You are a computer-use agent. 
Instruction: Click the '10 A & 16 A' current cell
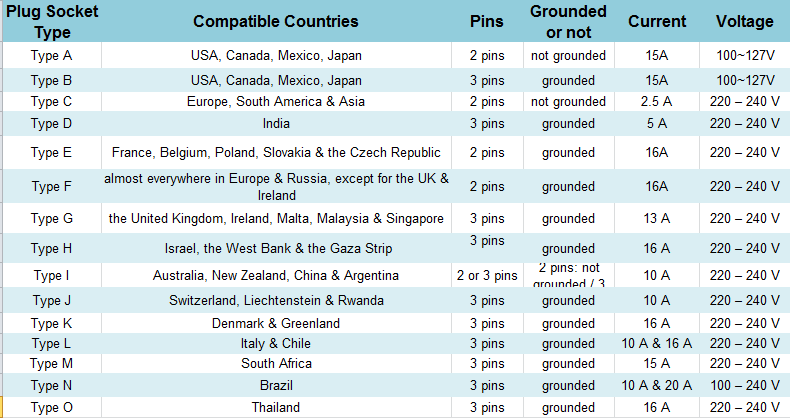point(657,343)
